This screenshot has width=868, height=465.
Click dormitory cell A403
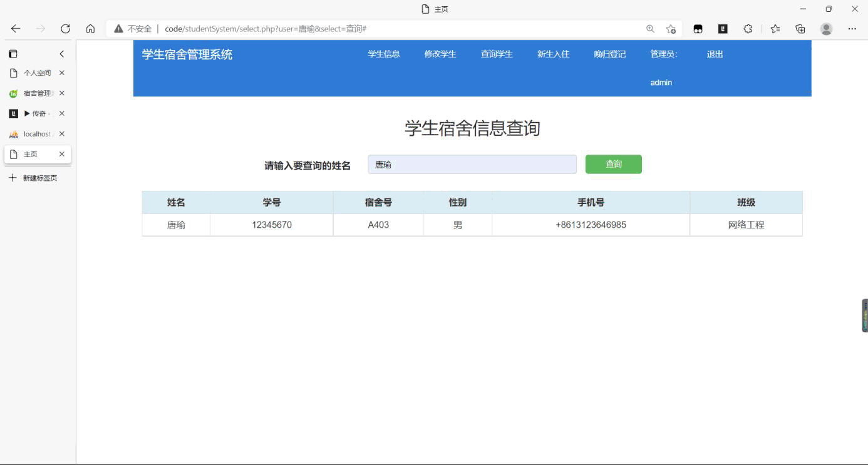(x=378, y=225)
